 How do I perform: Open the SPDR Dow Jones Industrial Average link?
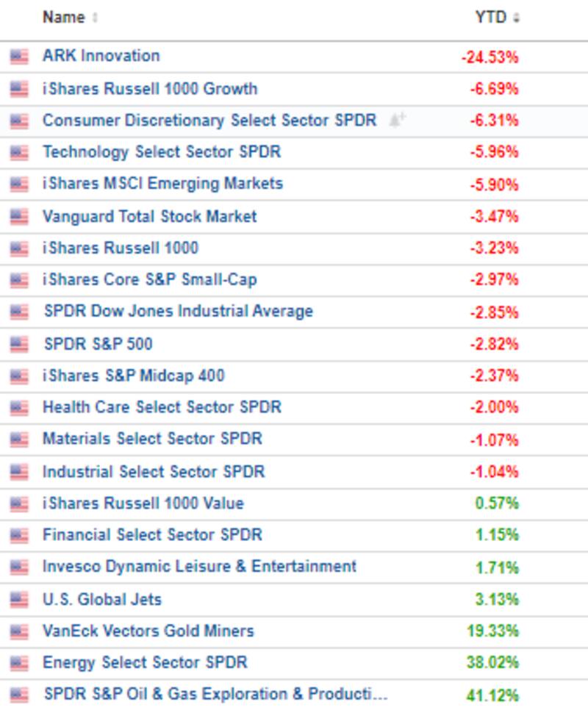[178, 312]
